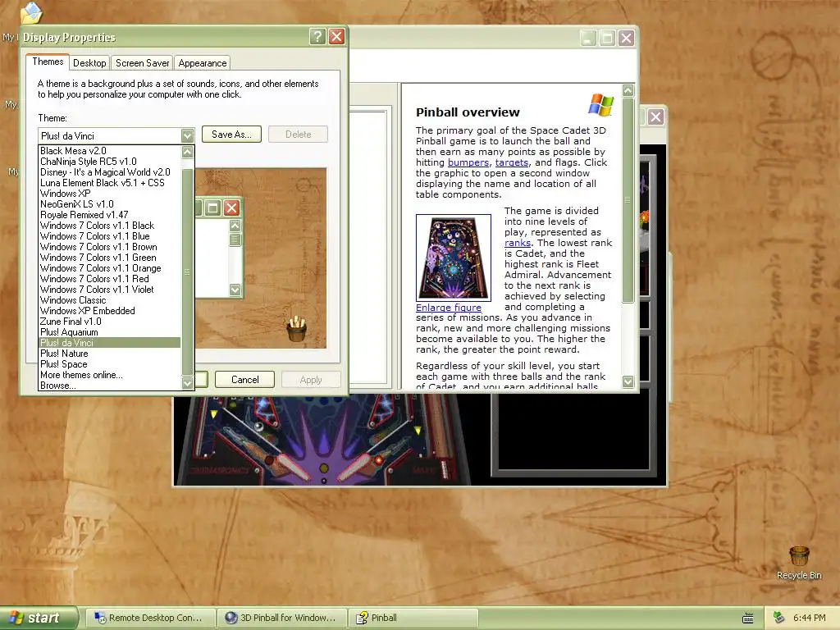Select Windows 7 Colors v1.1 Black
The height and width of the screenshot is (630, 840).
(x=110, y=226)
